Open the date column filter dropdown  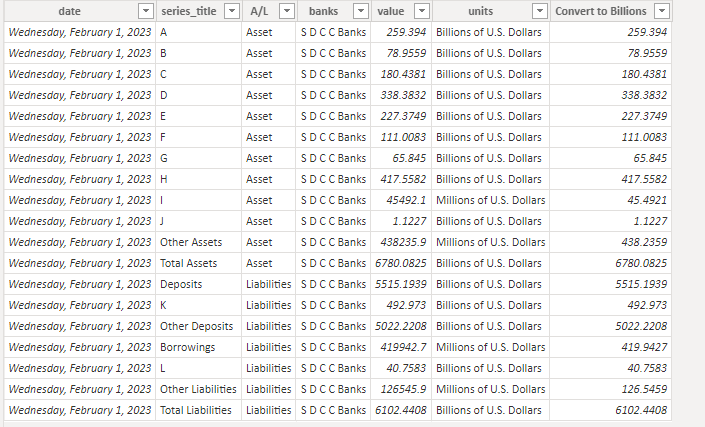click(146, 11)
